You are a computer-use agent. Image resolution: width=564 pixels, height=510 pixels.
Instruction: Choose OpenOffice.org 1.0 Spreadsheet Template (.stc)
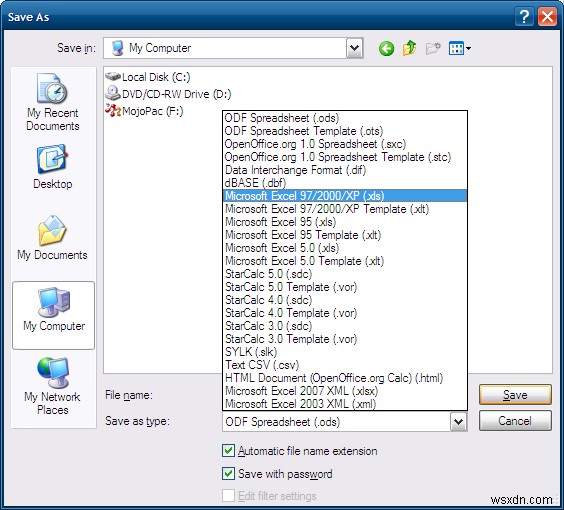coord(345,157)
